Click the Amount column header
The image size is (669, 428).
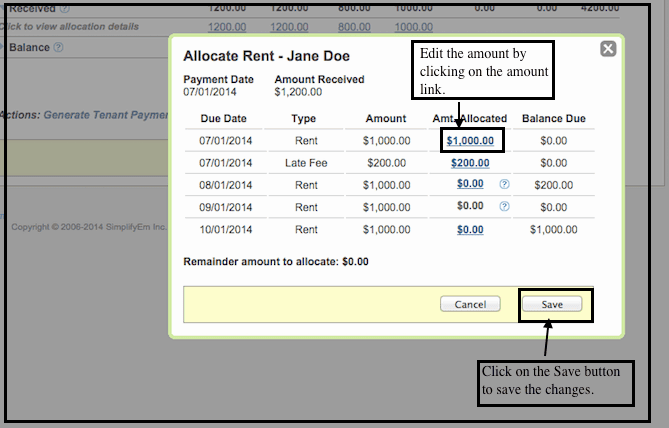[x=386, y=119]
